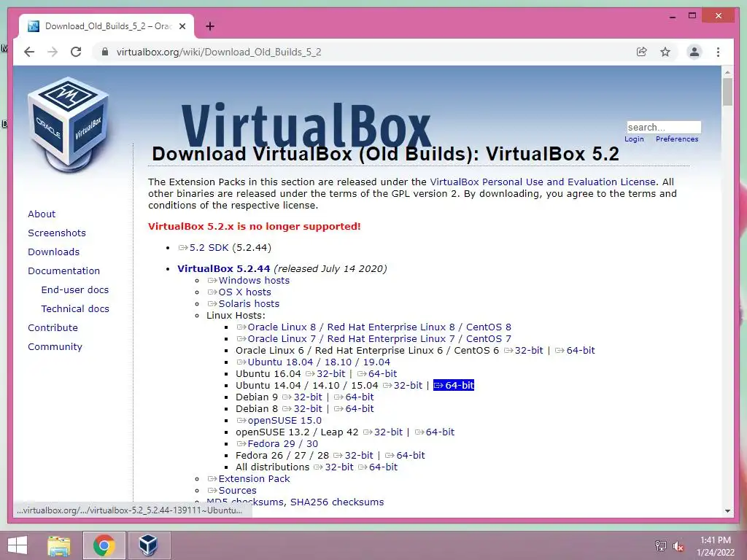Click the Chrome icon in the taskbar
747x560 pixels.
[x=104, y=545]
